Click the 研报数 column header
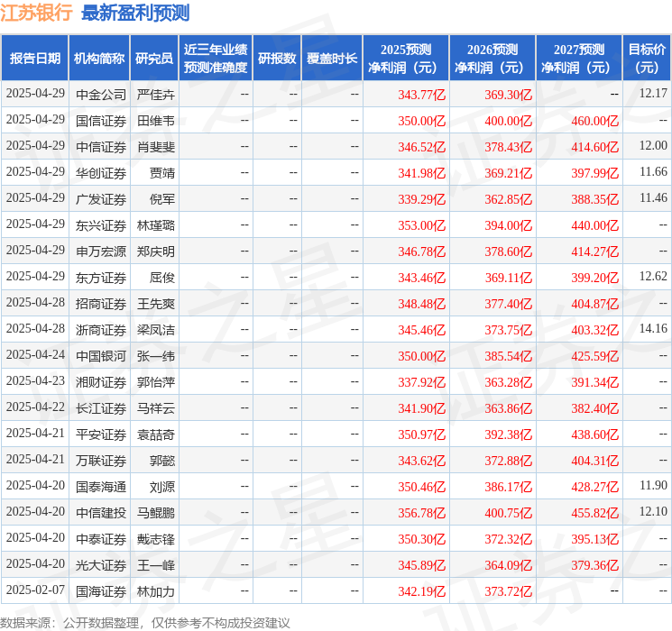Screen dimensions: 672x631 tap(277, 59)
